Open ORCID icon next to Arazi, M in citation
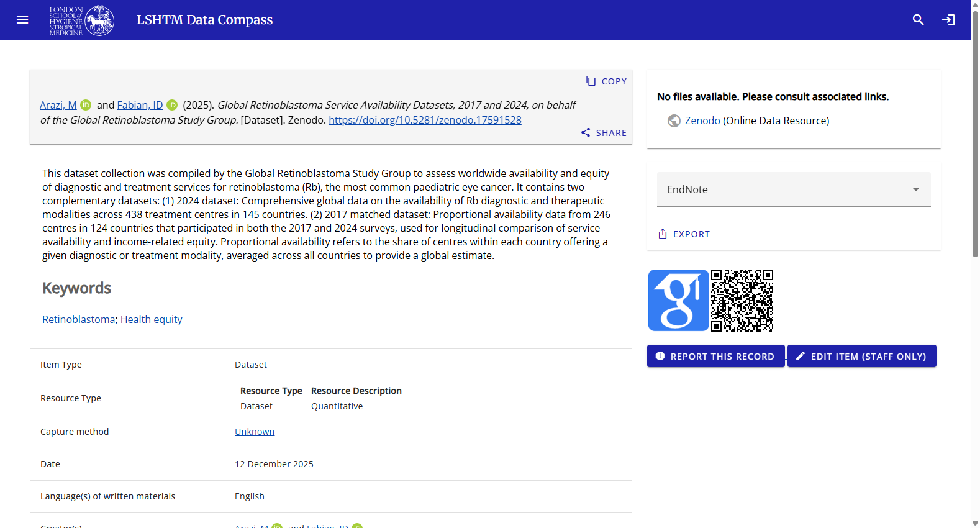This screenshot has width=980, height=528. tap(86, 105)
